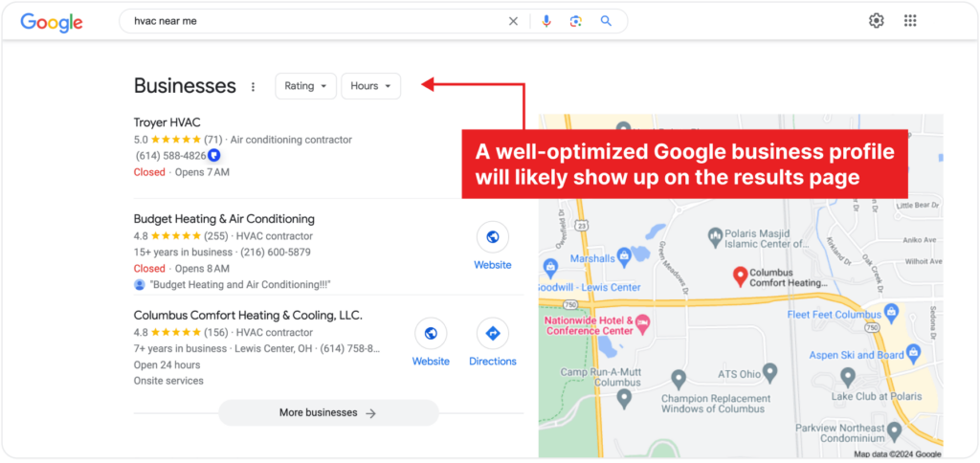This screenshot has width=980, height=463.
Task: Click Map data ©2024 Google attribution
Action: tap(898, 454)
